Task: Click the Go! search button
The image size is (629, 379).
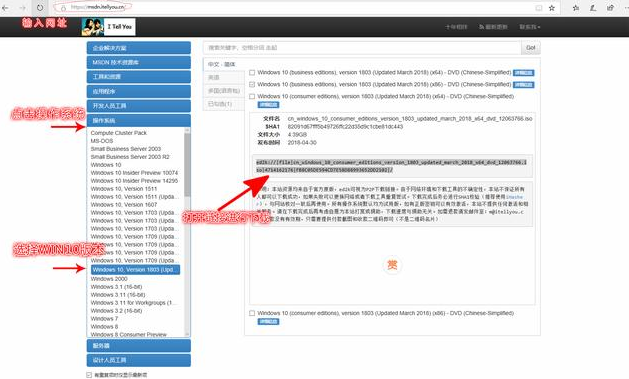Action: pyautogui.click(x=531, y=48)
